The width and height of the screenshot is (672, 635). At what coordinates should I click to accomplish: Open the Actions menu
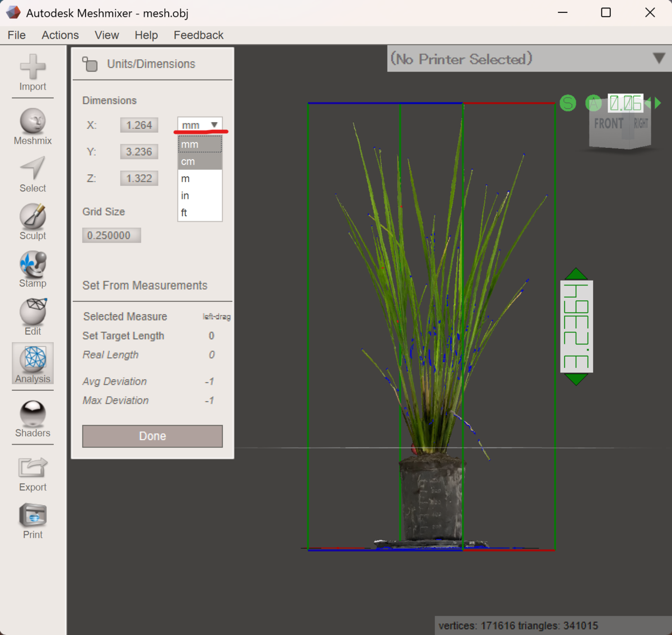pos(60,35)
